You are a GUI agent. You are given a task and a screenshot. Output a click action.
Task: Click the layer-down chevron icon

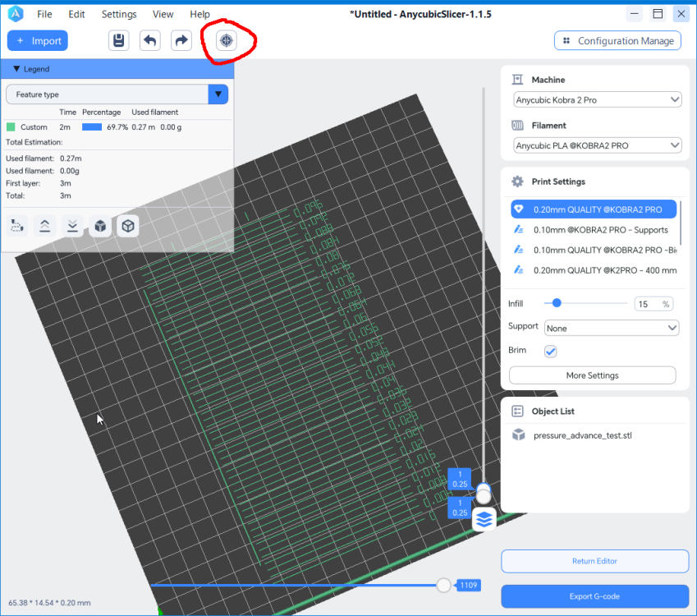point(72,226)
